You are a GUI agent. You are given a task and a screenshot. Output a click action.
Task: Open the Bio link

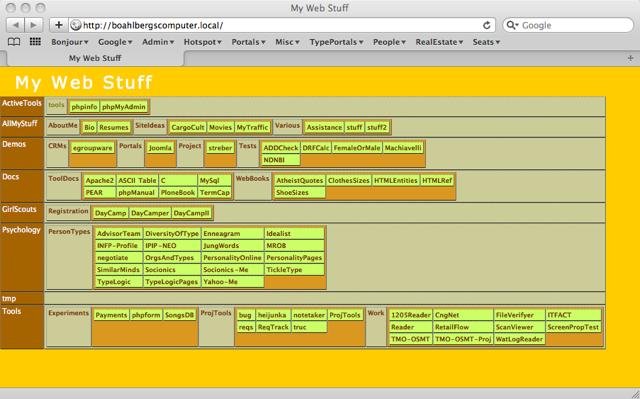[x=89, y=127]
